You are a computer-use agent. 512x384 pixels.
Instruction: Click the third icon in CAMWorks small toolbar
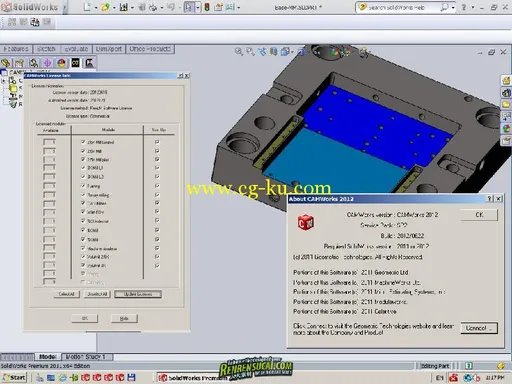point(35,22)
